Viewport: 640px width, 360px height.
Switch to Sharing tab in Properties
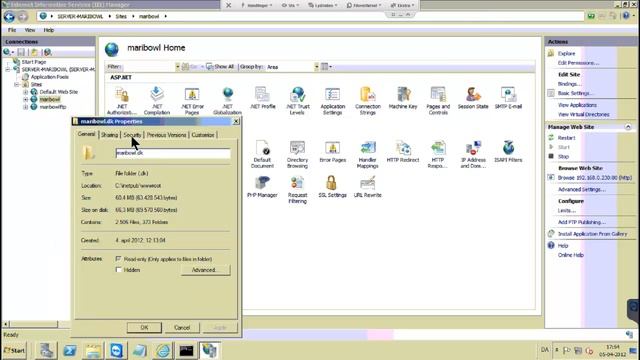click(x=109, y=135)
